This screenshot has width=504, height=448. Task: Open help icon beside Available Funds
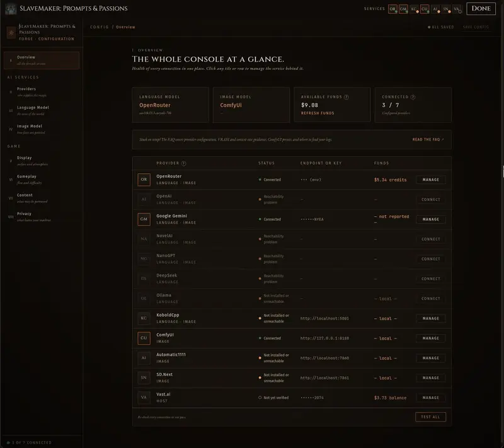(346, 97)
